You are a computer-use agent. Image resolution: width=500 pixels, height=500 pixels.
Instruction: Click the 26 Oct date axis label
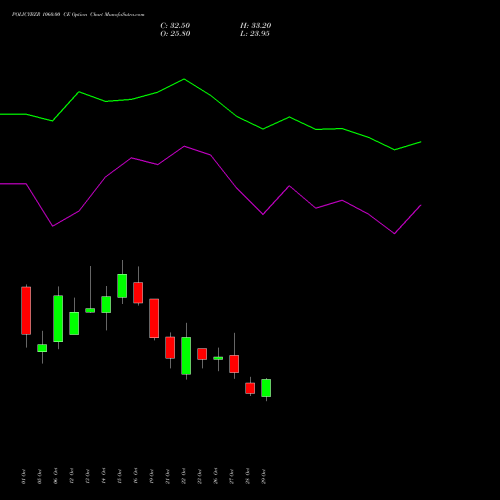click(x=215, y=477)
